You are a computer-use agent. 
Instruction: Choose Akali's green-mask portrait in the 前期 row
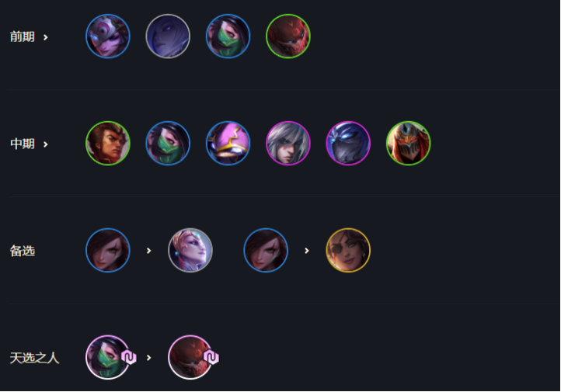click(228, 36)
